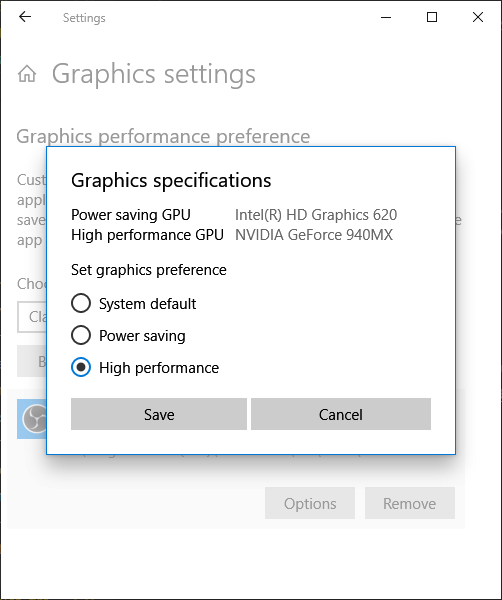502x600 pixels.
Task: Minimize the Settings window
Action: [386, 17]
